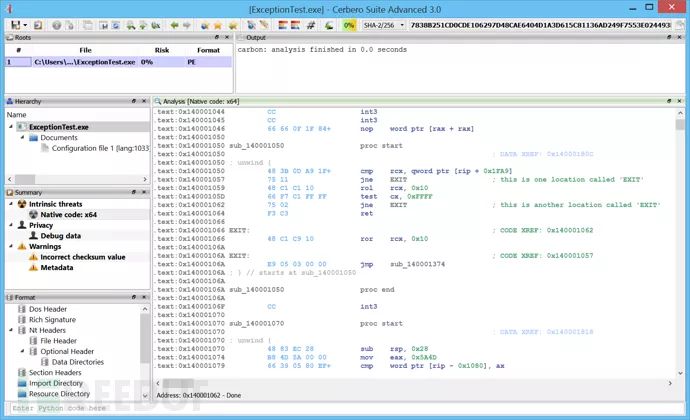Close the Format panel

tap(144, 297)
